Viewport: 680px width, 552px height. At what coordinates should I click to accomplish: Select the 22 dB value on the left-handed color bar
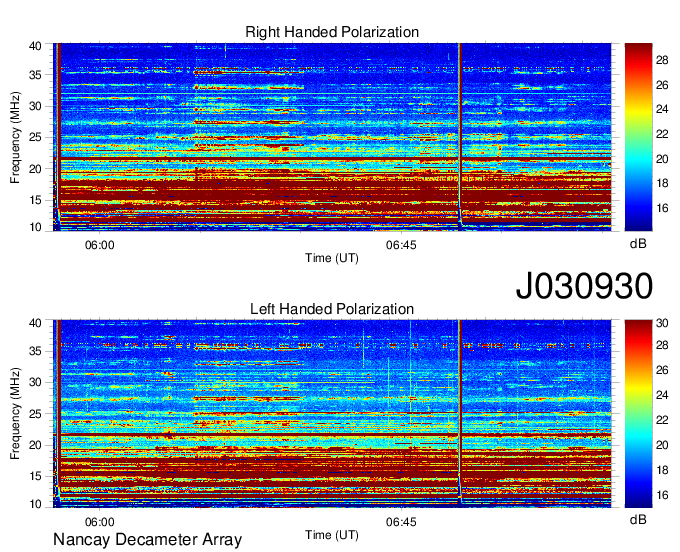point(662,420)
